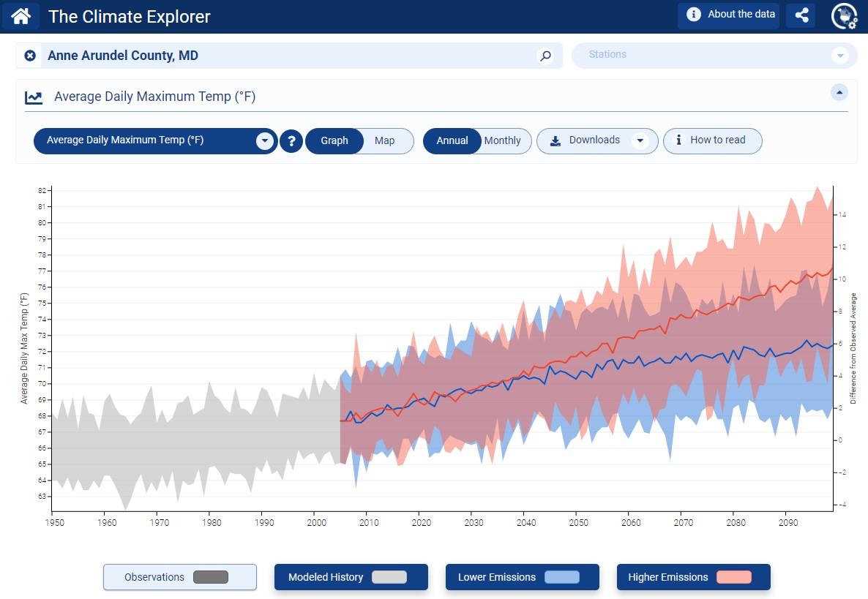
Task: Click the Downloads button
Action: click(595, 140)
